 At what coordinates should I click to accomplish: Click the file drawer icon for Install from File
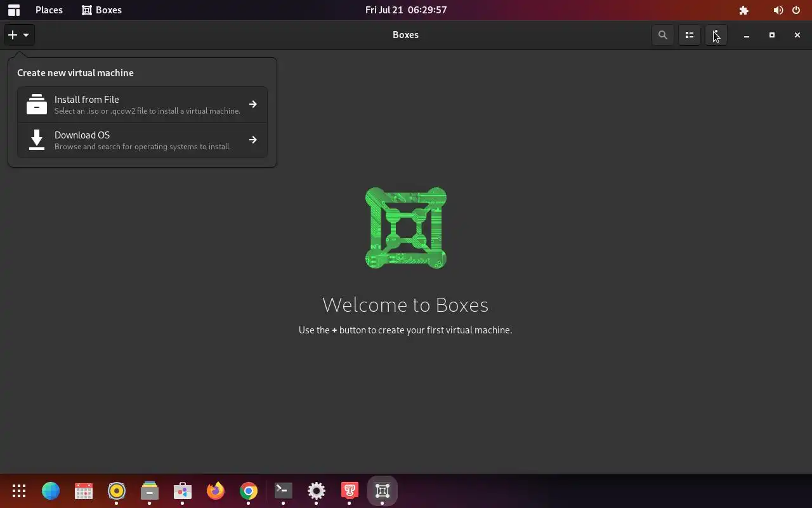[x=37, y=104]
